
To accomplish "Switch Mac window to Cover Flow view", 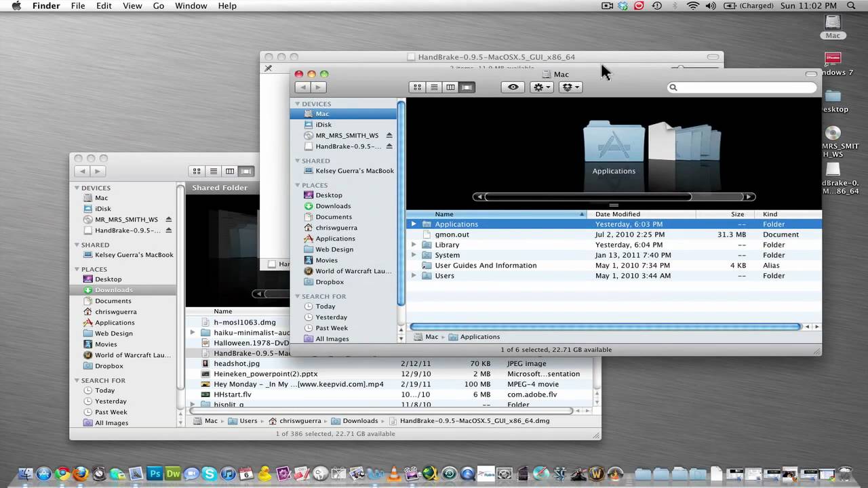I will click(467, 87).
